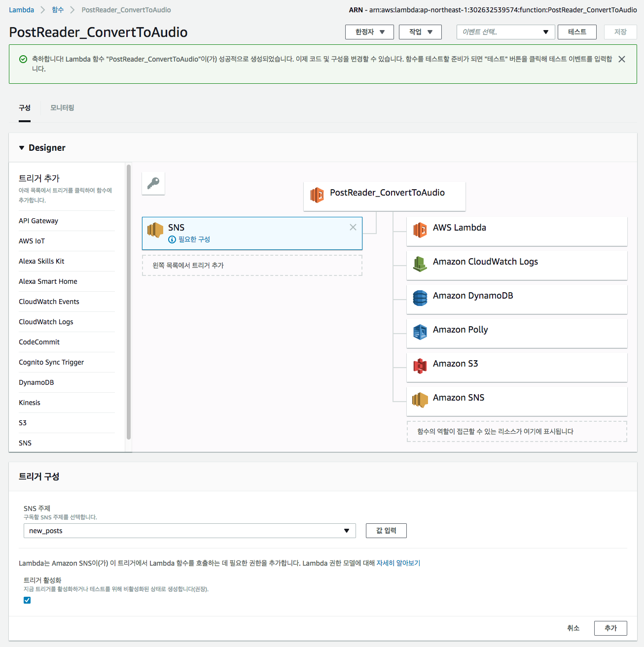Click the green success check icon
Screen dimensions: 644x647
(x=23, y=59)
